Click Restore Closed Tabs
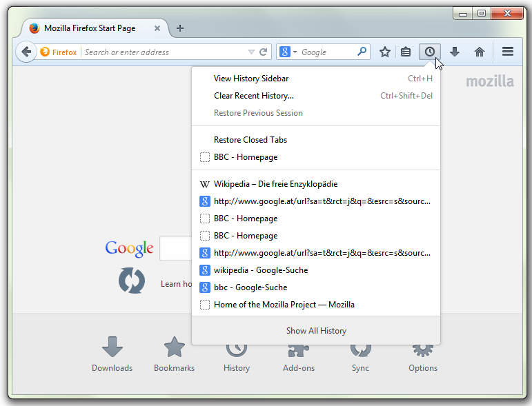Viewport: 532px width, 406px height. tap(250, 140)
